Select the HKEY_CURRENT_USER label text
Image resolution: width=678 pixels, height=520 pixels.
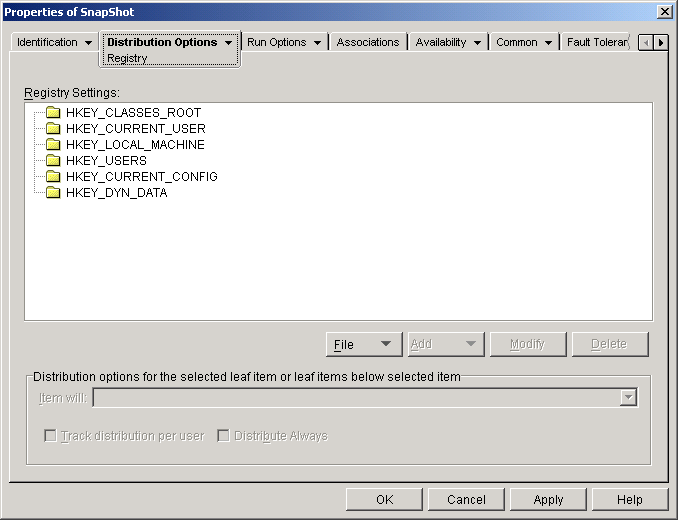click(136, 129)
